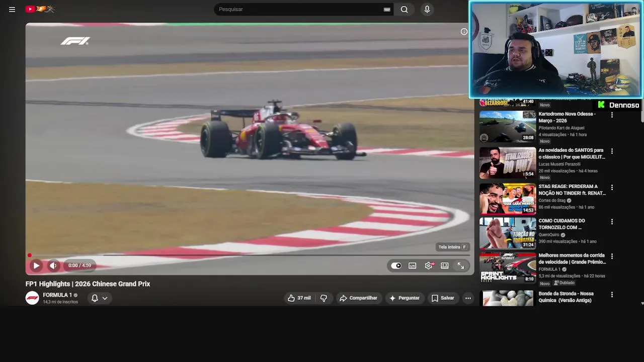The height and width of the screenshot is (362, 644).
Task: Open 'Kartodromo Nova Odessa - Março - 2026' title
Action: click(567, 117)
